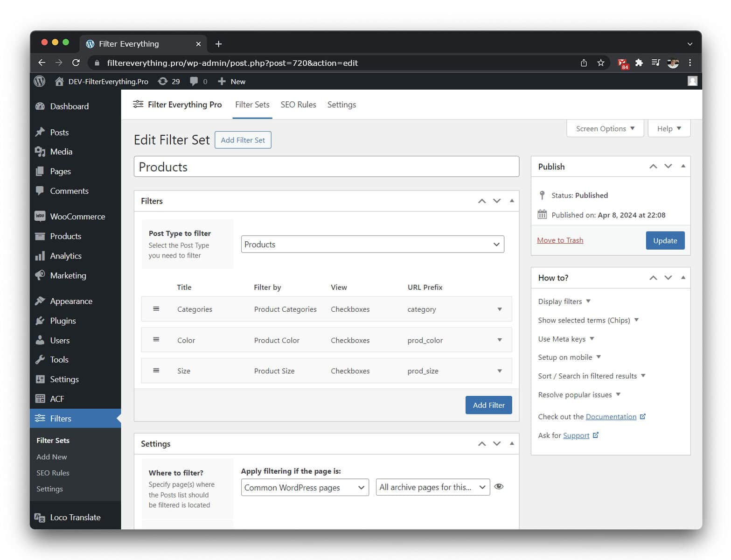Image resolution: width=731 pixels, height=560 pixels.
Task: Toggle the Publish panel collapse triangle
Action: pyautogui.click(x=683, y=166)
